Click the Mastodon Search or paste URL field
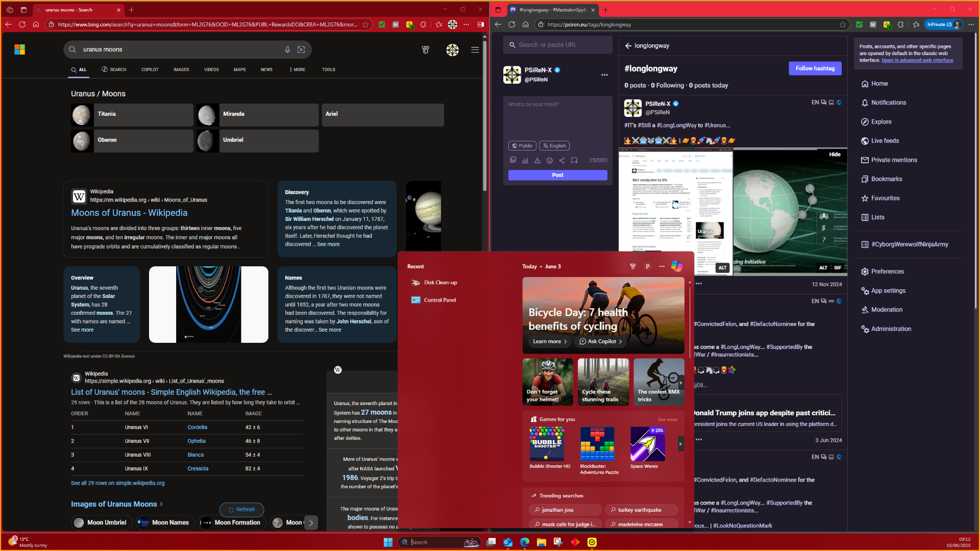Viewport: 980px width, 551px height. click(x=557, y=45)
